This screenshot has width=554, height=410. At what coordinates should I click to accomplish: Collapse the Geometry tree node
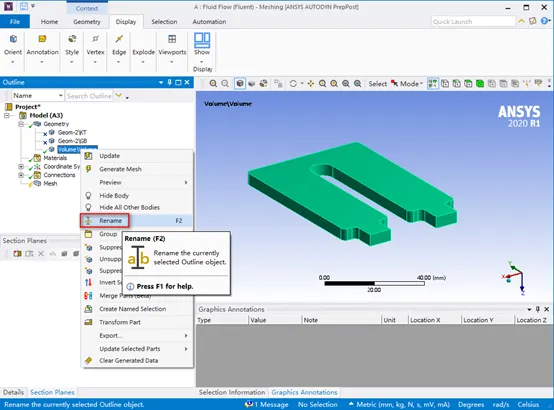[21, 124]
